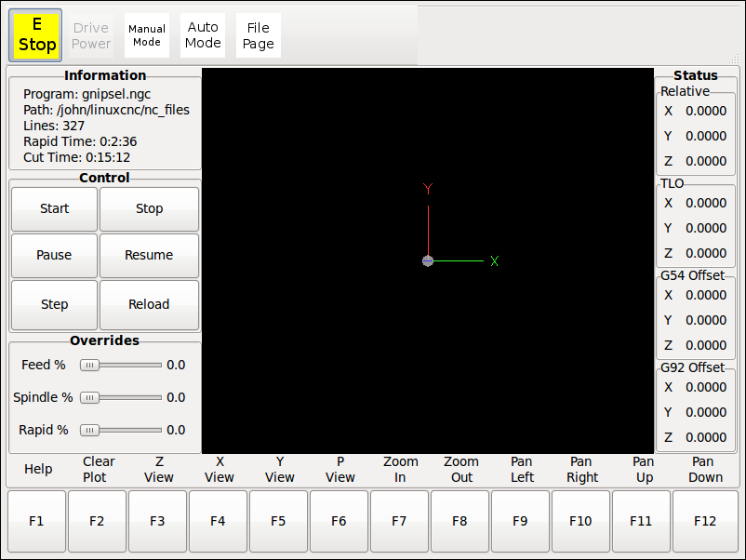Click the Feed % override slider
Viewport: 746px width, 560px height.
point(121,365)
